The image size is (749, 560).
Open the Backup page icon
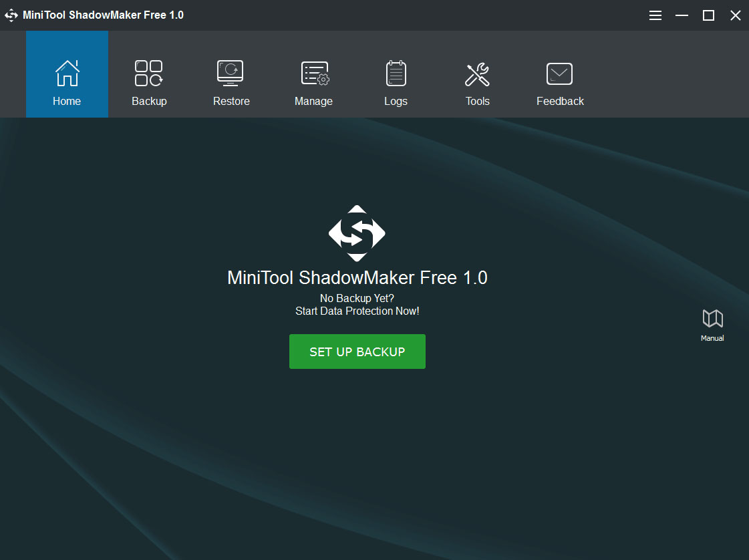coord(149,74)
